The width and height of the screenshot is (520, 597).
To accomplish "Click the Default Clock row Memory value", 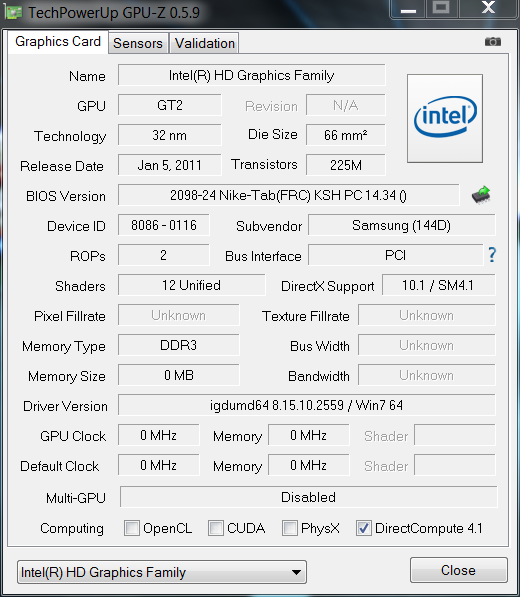I will 309,465.
